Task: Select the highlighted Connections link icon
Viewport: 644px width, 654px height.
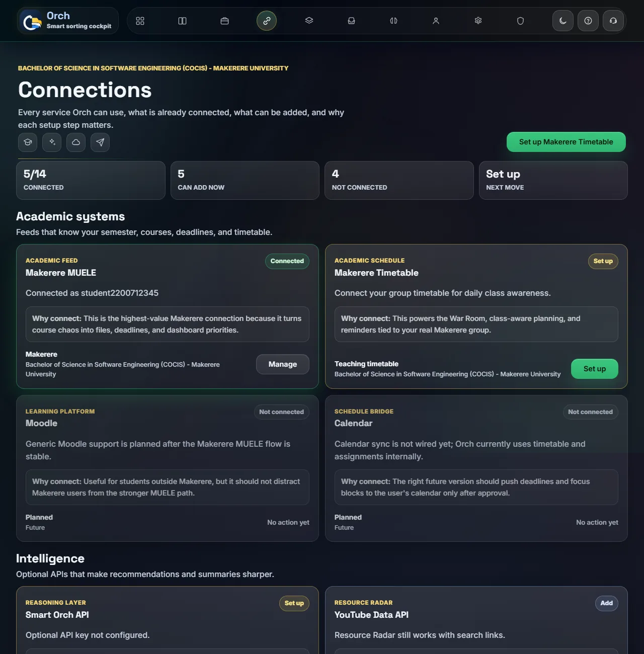Action: 267,21
